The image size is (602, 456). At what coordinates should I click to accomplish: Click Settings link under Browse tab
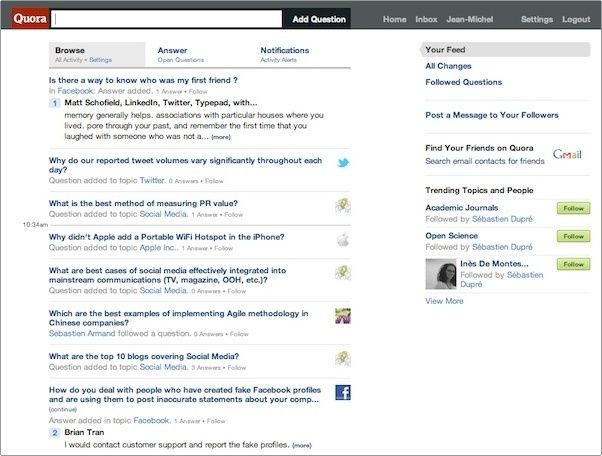(100, 60)
